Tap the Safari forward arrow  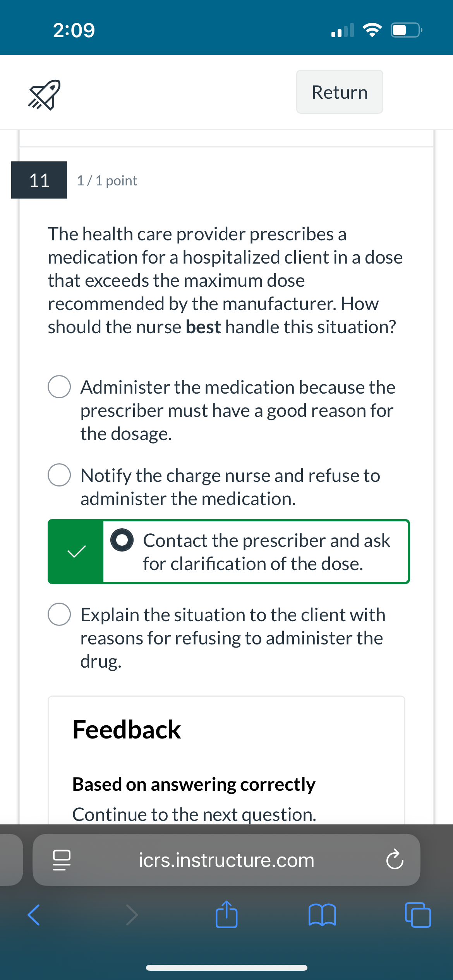pos(132,915)
